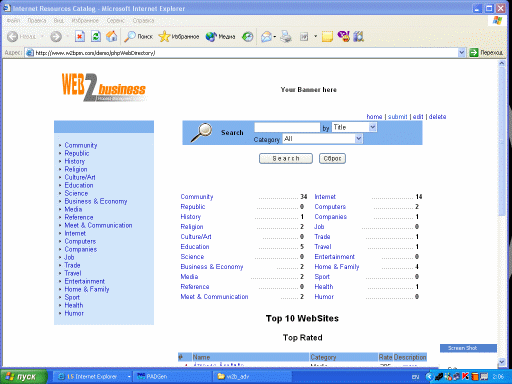Open the Media toolbar button
The height and width of the screenshot is (384, 512).
(x=220, y=36)
